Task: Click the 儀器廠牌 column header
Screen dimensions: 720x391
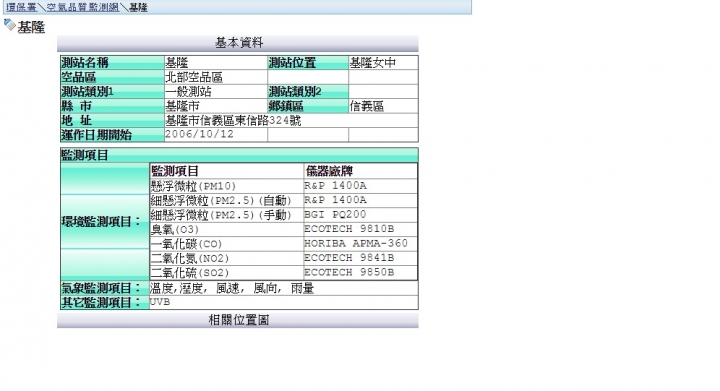Action: pyautogui.click(x=360, y=171)
